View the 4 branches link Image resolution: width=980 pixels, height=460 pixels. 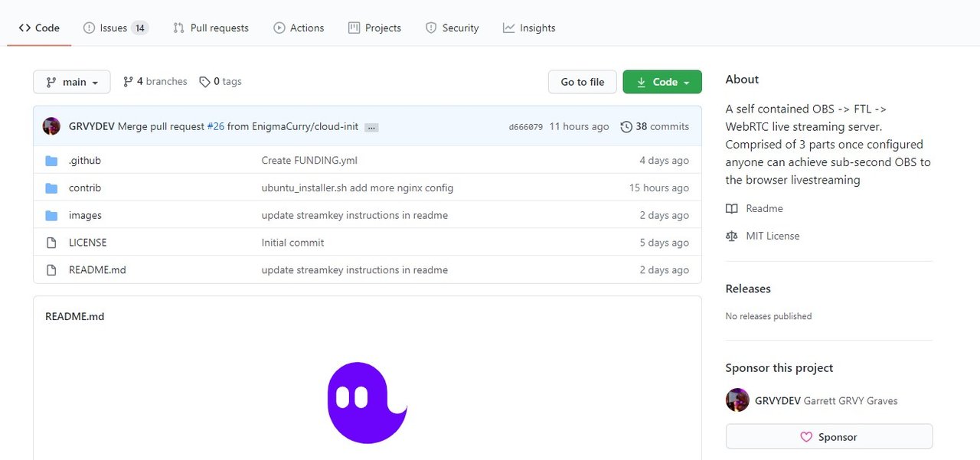click(155, 81)
